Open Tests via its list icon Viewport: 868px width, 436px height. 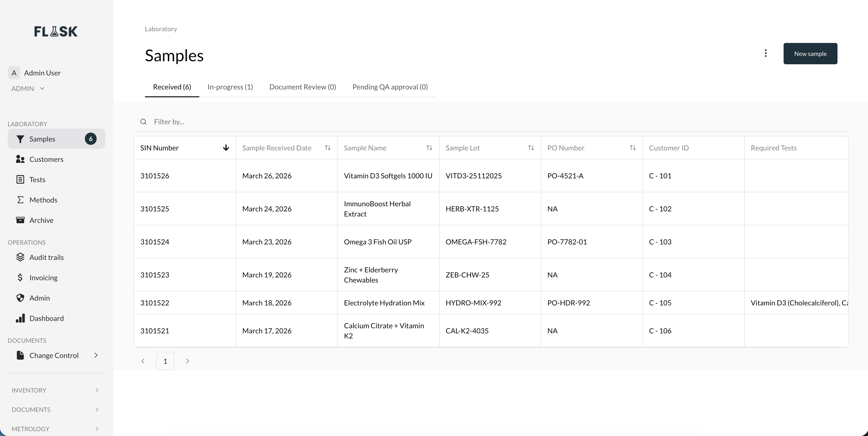[20, 179]
